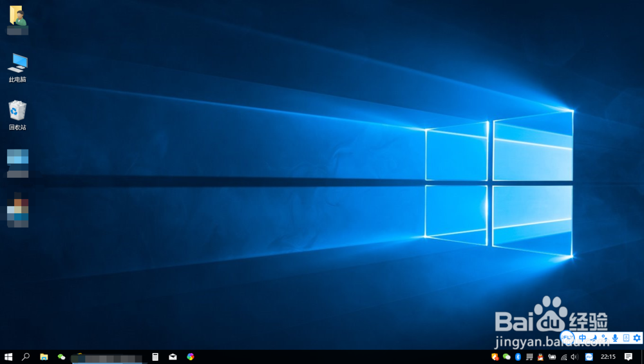Launch Calculator from taskbar
Viewport: 644px width, 364px height.
click(x=155, y=357)
